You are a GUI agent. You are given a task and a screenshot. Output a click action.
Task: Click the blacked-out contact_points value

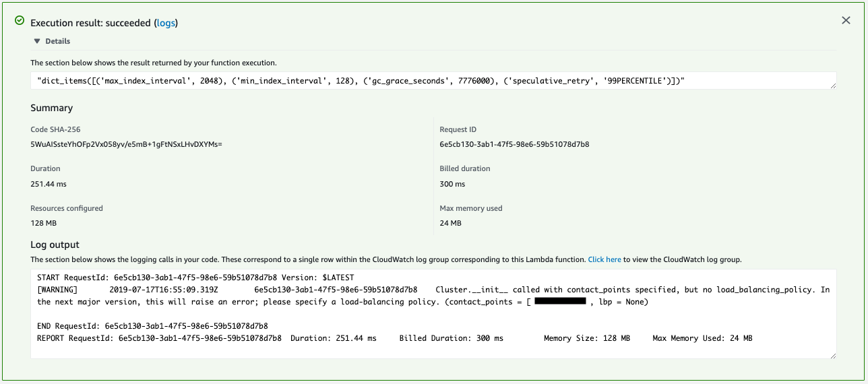pos(560,302)
